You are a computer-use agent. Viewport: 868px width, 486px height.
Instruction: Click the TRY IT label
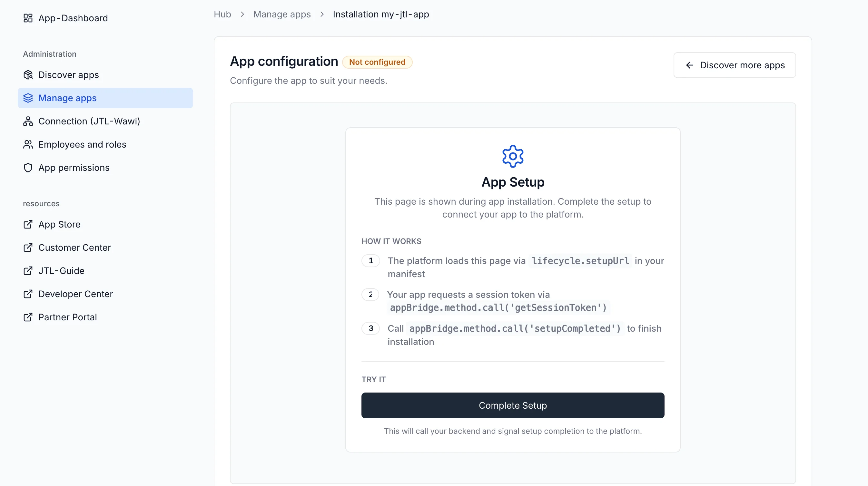click(374, 380)
